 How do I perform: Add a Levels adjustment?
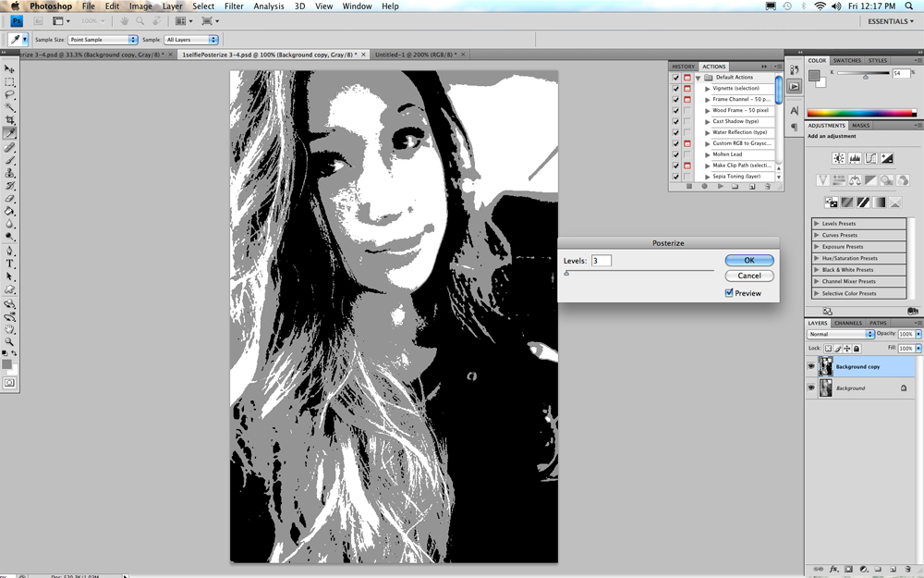(x=855, y=158)
